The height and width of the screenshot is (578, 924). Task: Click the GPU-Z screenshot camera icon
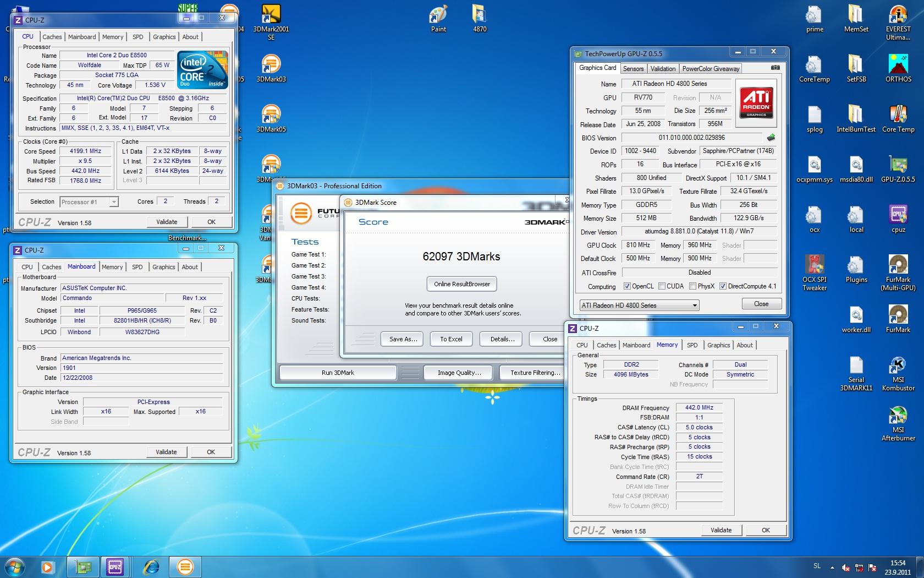click(x=775, y=68)
